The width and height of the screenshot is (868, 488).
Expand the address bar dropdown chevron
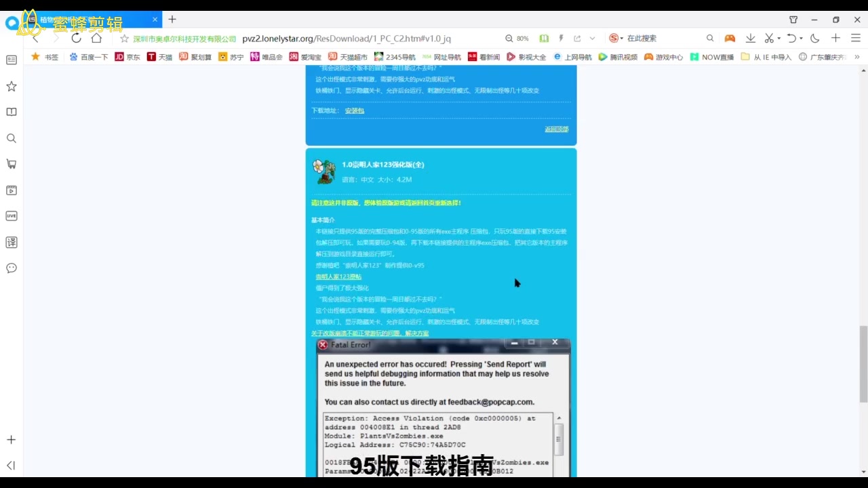coord(592,39)
